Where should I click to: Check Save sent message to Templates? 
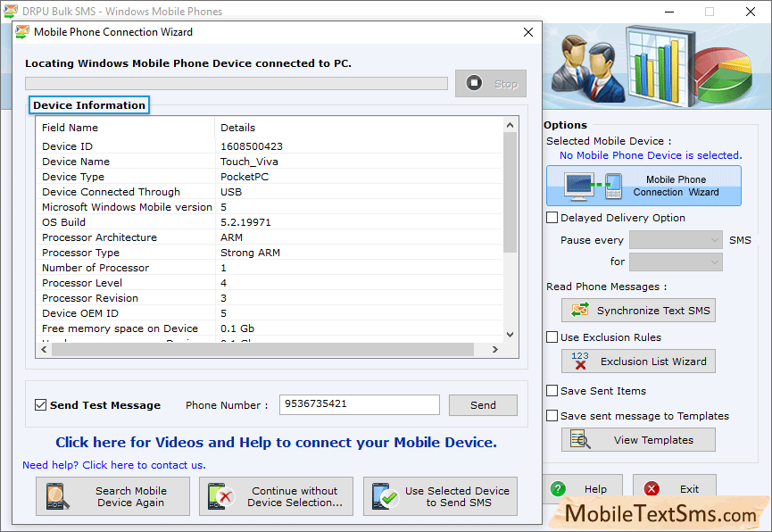point(552,416)
